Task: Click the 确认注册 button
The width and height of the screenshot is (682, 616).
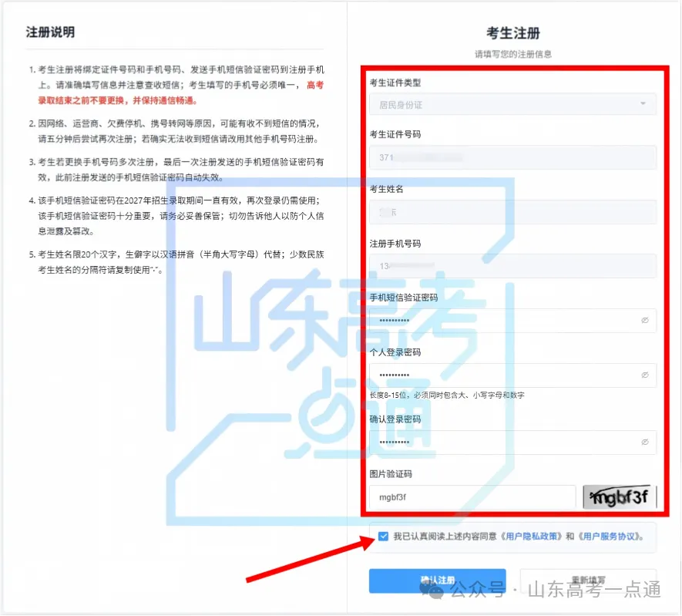Action: (x=437, y=581)
